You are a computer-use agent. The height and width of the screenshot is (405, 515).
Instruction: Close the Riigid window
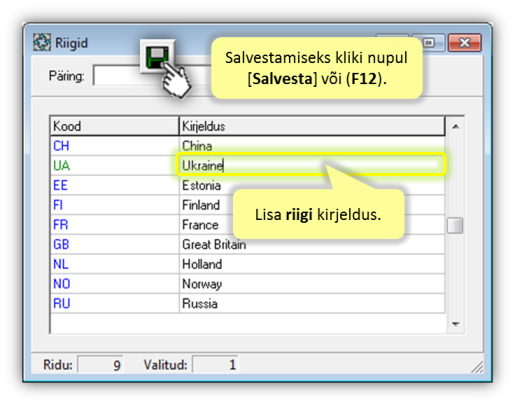(x=465, y=43)
